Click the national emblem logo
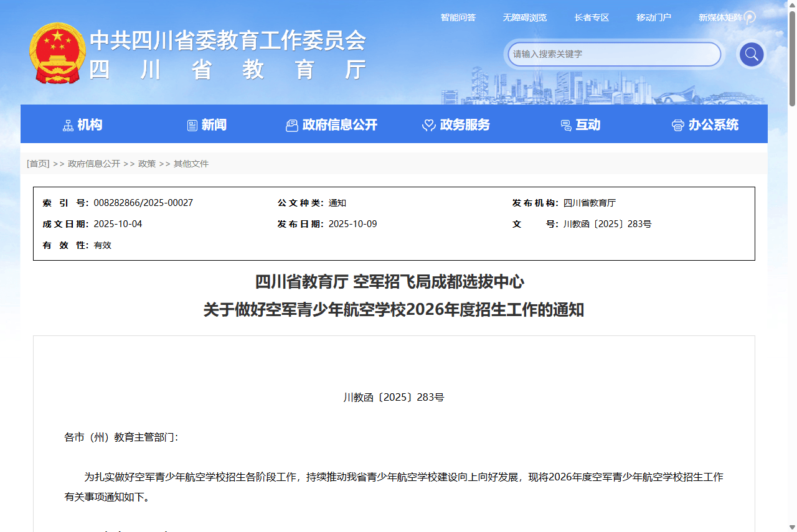Viewport: 797px width, 532px height. pos(57,54)
